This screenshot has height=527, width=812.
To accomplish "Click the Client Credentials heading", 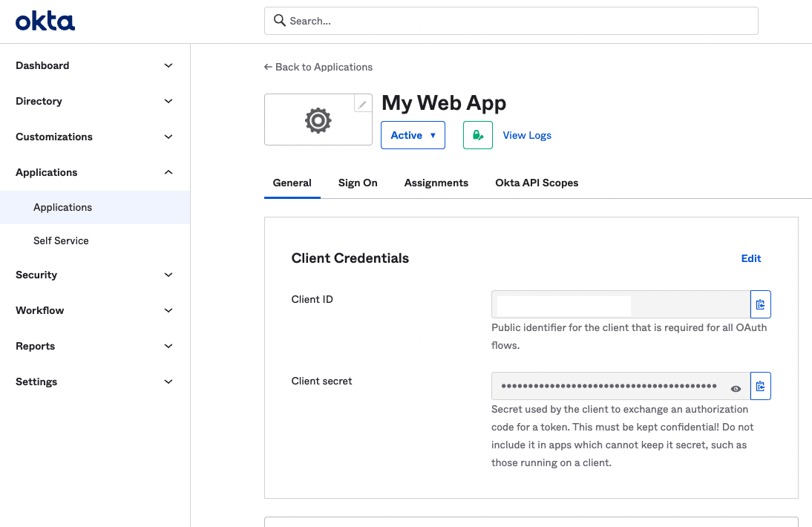I will 350,258.
